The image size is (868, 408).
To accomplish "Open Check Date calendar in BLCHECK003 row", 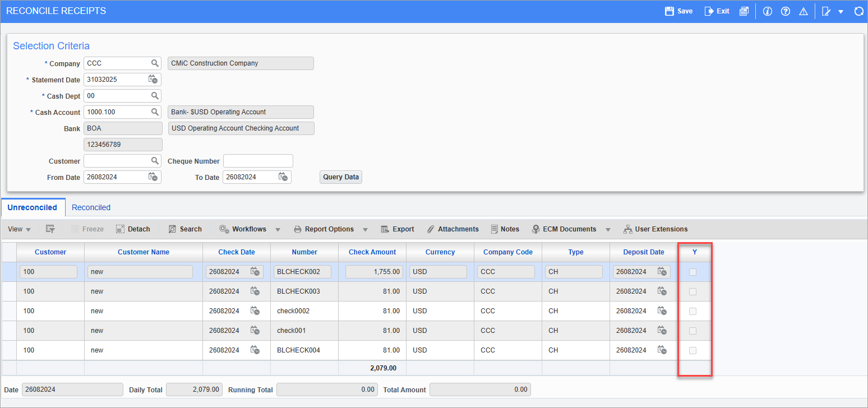I will (255, 291).
